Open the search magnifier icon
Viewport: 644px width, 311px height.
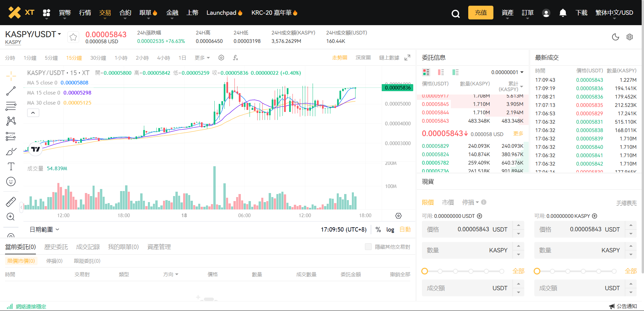coord(455,13)
